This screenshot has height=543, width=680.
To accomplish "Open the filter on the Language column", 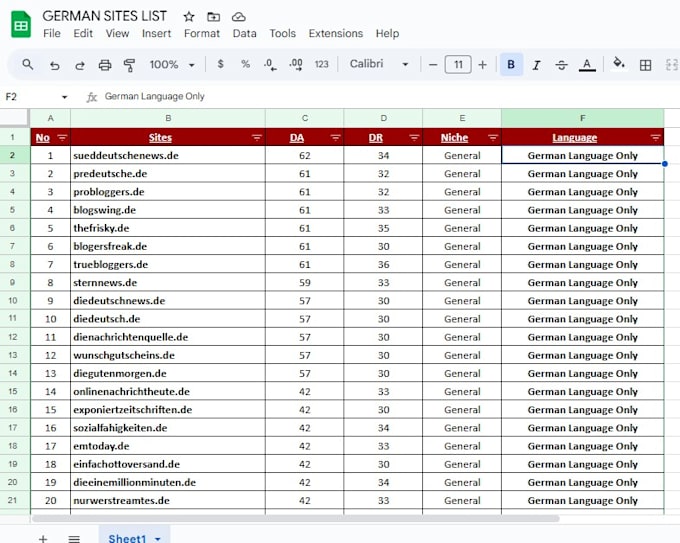I will tap(655, 138).
